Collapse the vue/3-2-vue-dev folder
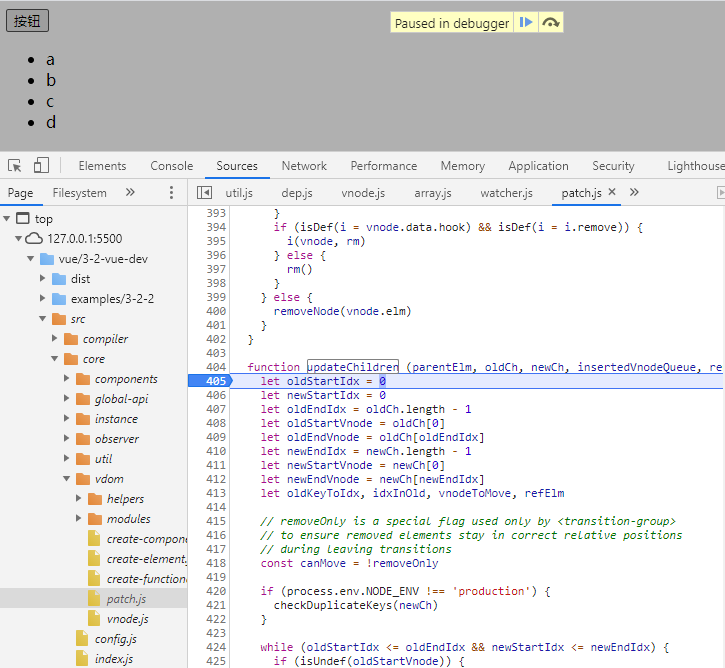Image resolution: width=725 pixels, height=668 pixels. [31, 259]
